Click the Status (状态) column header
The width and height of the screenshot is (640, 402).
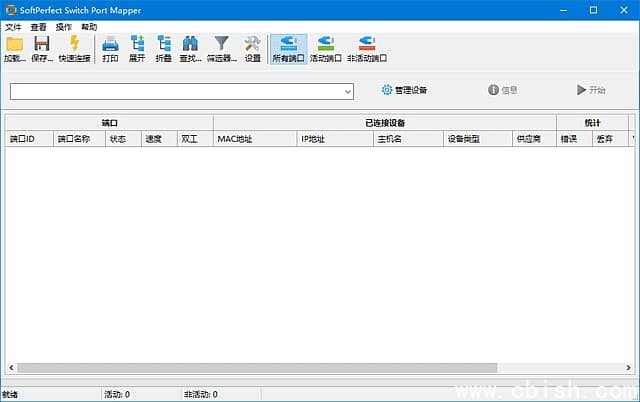(123, 139)
